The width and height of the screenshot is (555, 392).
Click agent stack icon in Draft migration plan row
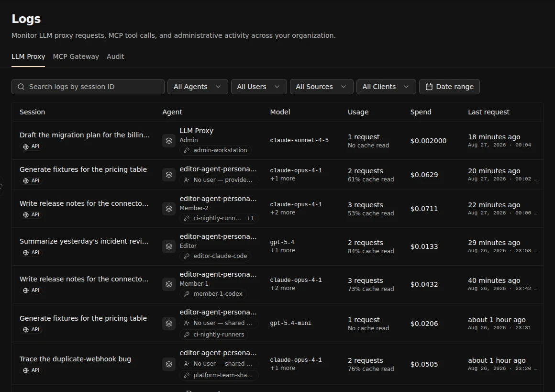(169, 141)
